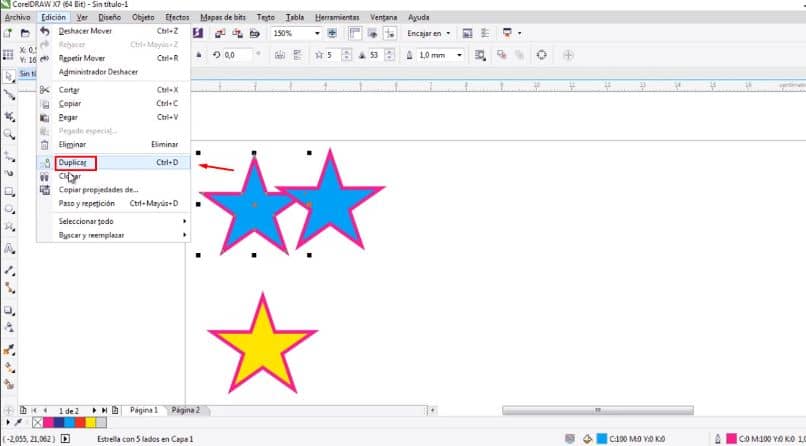
Task: Click the Export icon in standard toolbar
Action: (x=237, y=33)
